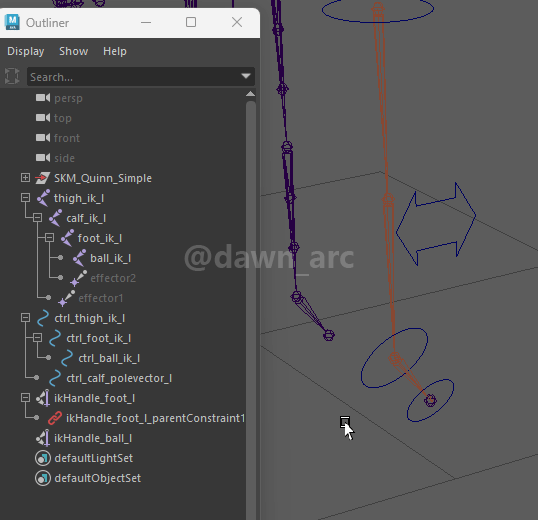This screenshot has width=538, height=520.
Task: Select the top camera name
Action: tap(63, 118)
